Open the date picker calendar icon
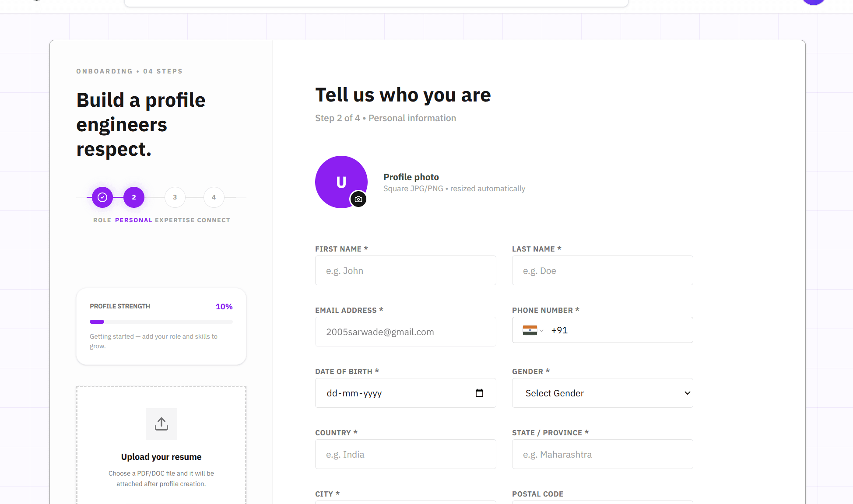 point(479,393)
